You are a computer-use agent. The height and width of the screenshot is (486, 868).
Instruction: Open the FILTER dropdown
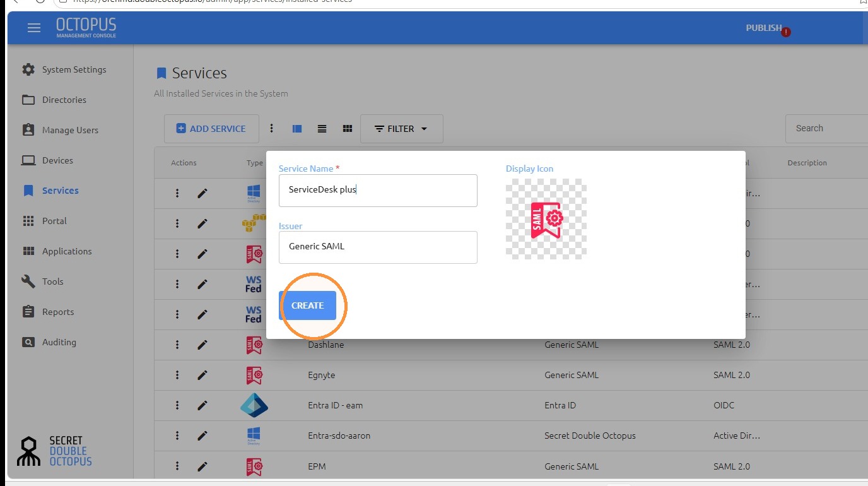[x=402, y=128]
